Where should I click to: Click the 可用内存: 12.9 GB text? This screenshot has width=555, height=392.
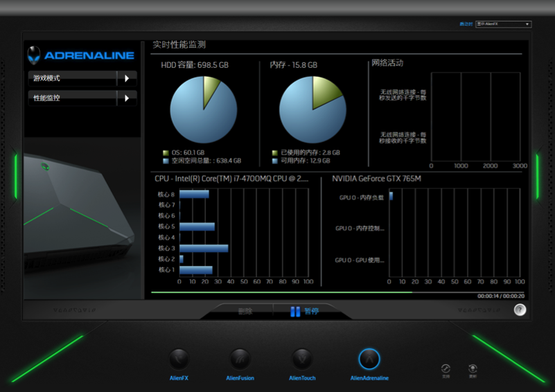[x=306, y=161]
